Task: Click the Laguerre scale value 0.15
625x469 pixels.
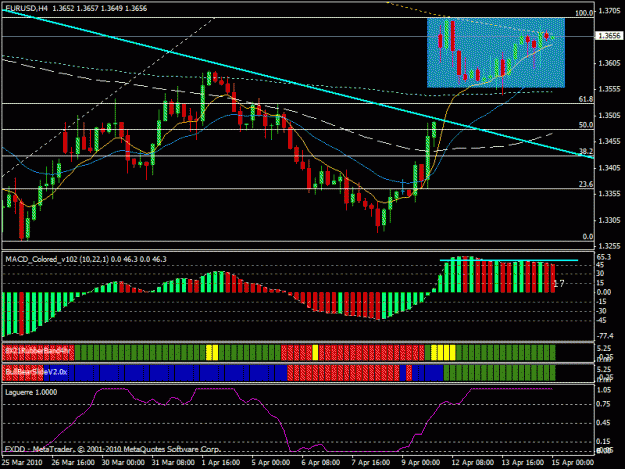Action: click(x=603, y=441)
